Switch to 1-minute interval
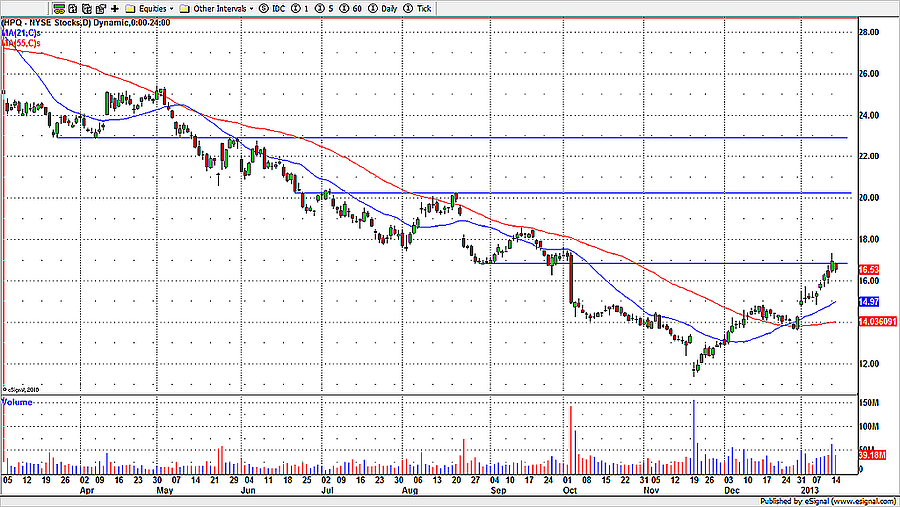Viewport: 900px width, 507px height. [x=301, y=7]
